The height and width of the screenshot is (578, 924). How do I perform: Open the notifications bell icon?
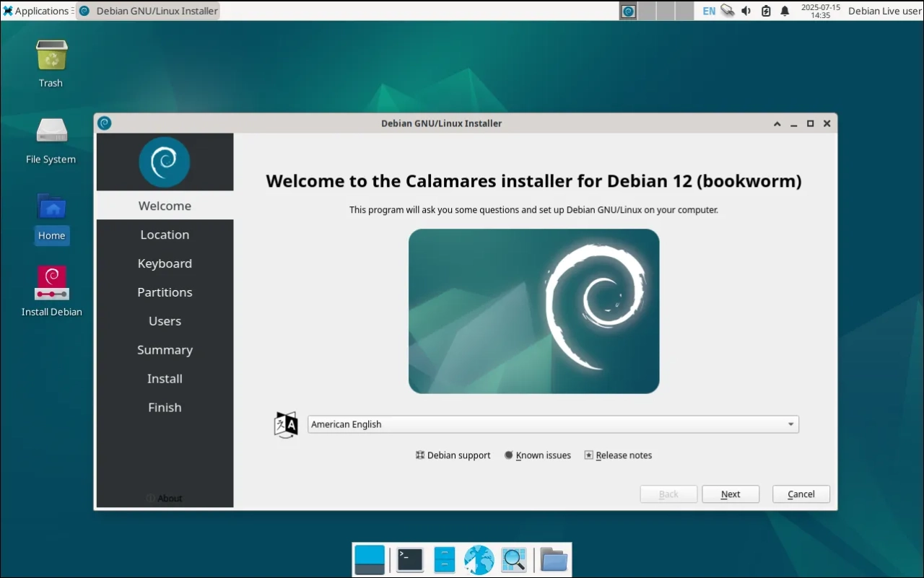coord(785,11)
